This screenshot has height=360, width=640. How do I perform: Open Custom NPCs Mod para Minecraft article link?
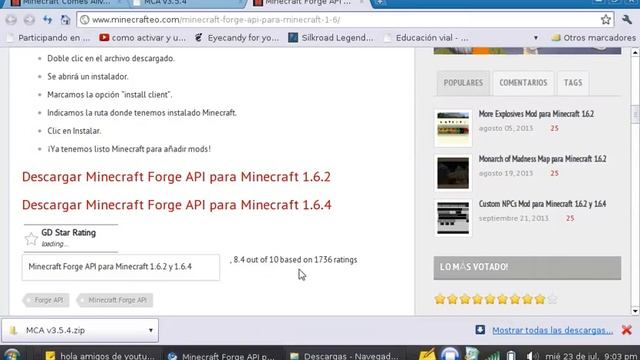(x=542, y=204)
